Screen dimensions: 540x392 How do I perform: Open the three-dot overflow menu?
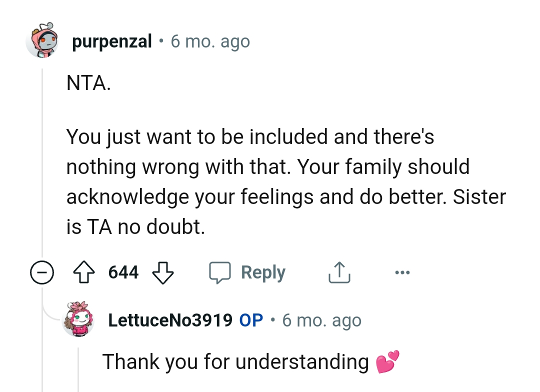[403, 272]
